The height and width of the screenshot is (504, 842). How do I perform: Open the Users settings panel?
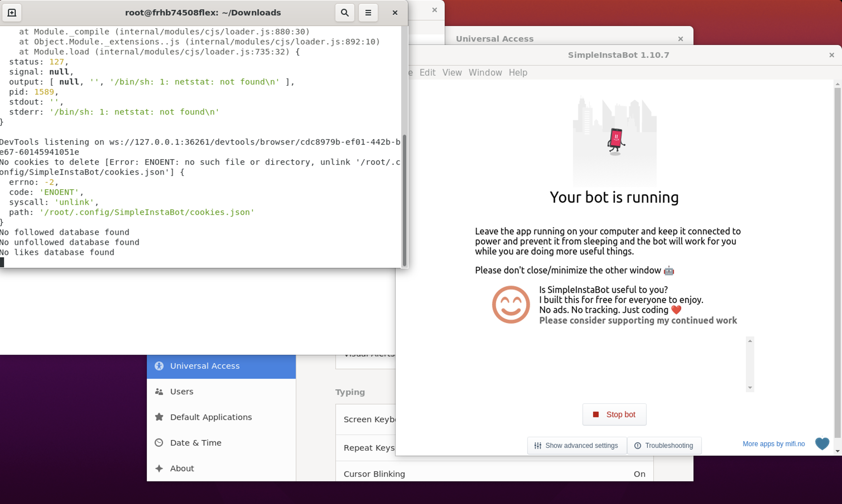[182, 391]
